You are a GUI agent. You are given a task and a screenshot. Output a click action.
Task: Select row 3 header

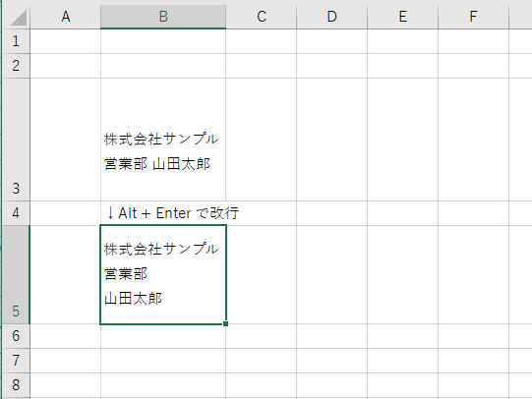click(16, 140)
